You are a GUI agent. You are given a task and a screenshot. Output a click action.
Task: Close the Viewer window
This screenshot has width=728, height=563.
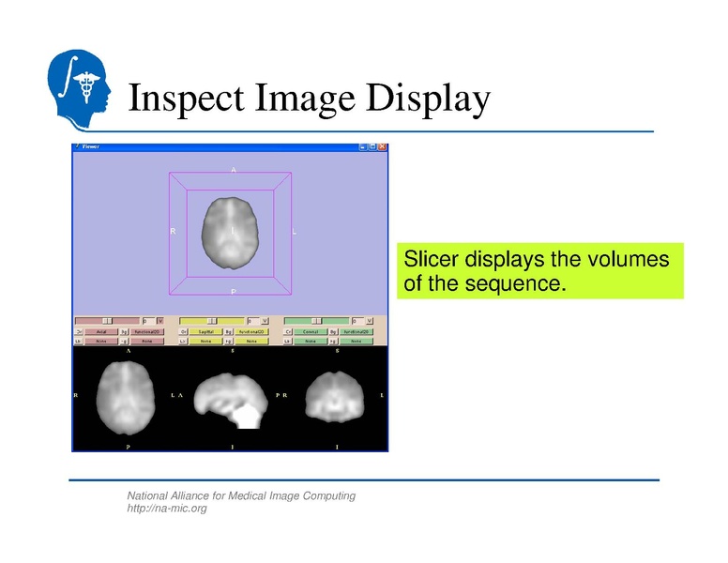(382, 146)
